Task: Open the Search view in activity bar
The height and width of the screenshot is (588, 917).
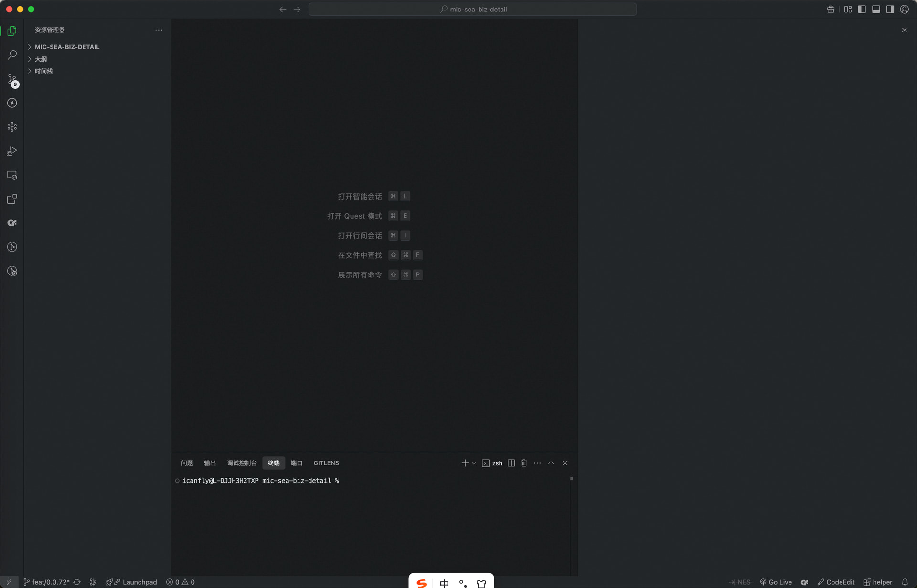Action: coord(12,55)
